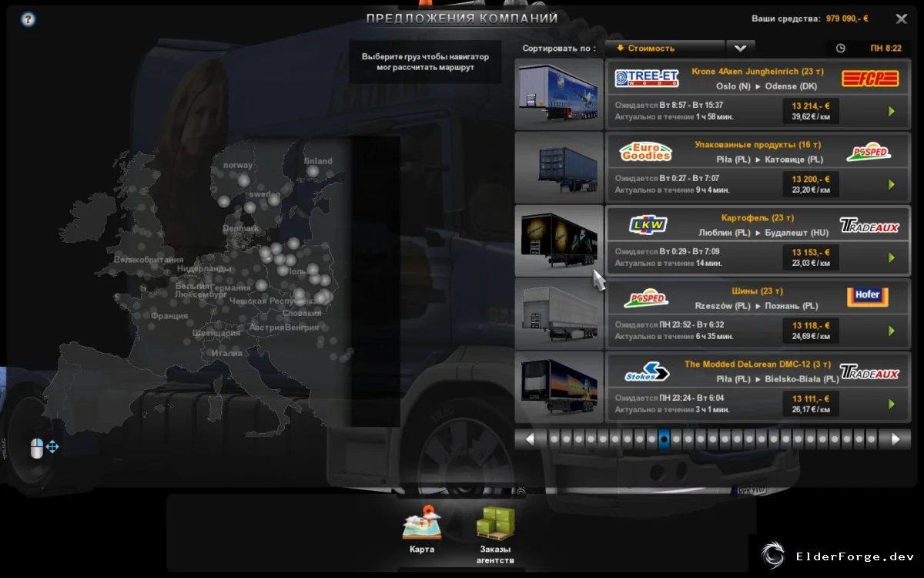Click Posped logo in Упакованные продукты row

[869, 152]
